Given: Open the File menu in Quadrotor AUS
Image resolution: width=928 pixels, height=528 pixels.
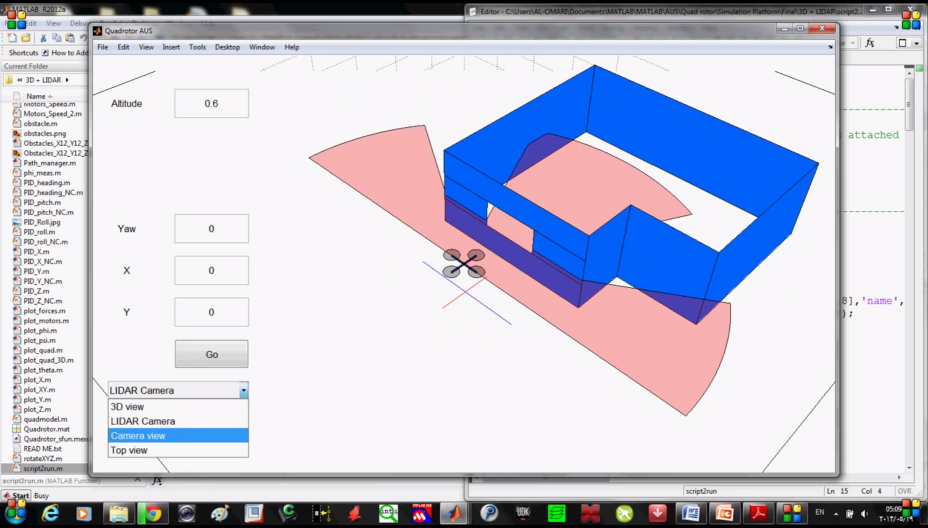Looking at the screenshot, I should tap(102, 47).
